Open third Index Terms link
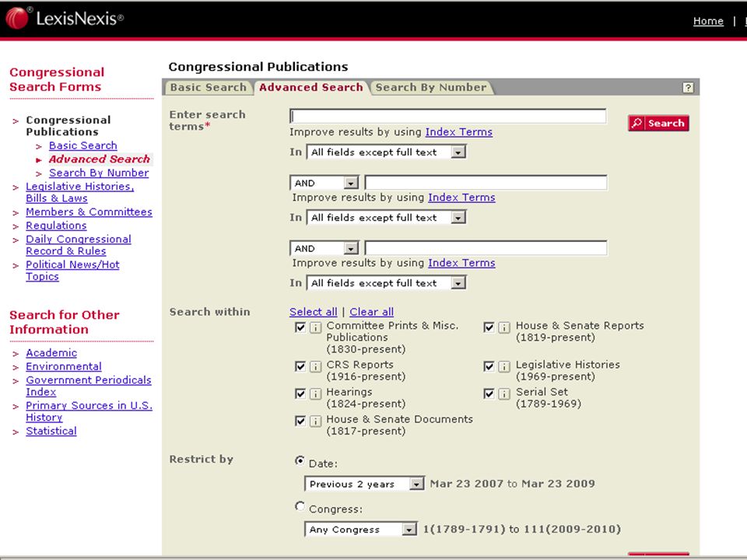This screenshot has width=747, height=560. (x=461, y=263)
